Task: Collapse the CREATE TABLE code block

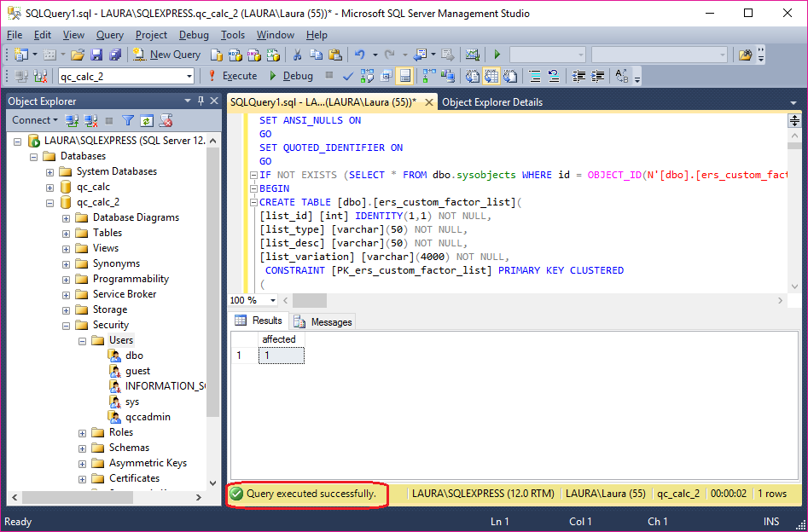Action: tap(253, 202)
